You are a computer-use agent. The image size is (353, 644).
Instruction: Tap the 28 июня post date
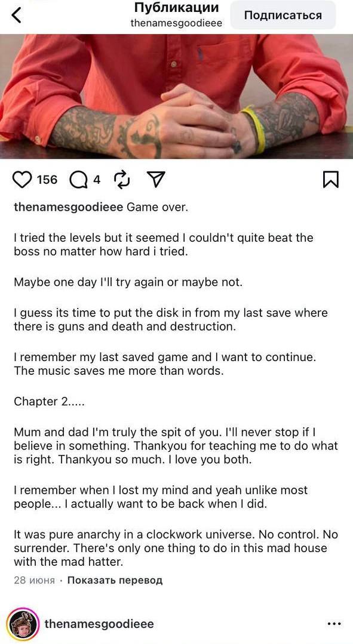[x=34, y=580]
